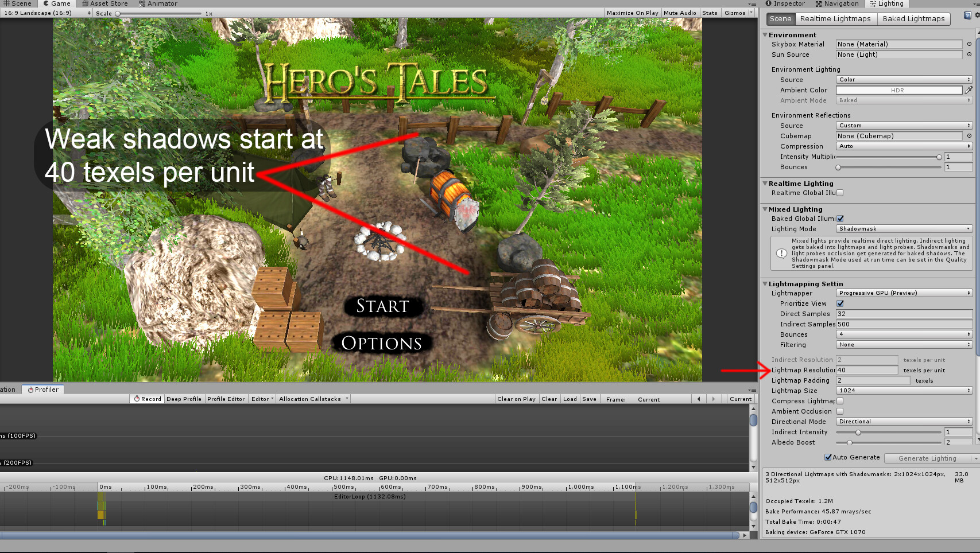Toggle Maximize On Play

[x=632, y=13]
